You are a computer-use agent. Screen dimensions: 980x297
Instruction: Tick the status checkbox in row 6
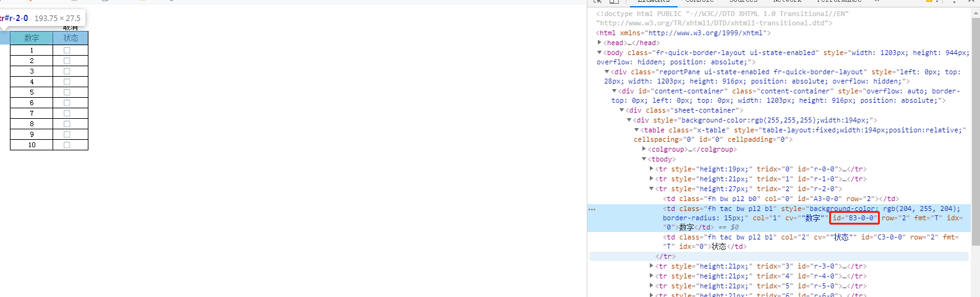click(67, 103)
